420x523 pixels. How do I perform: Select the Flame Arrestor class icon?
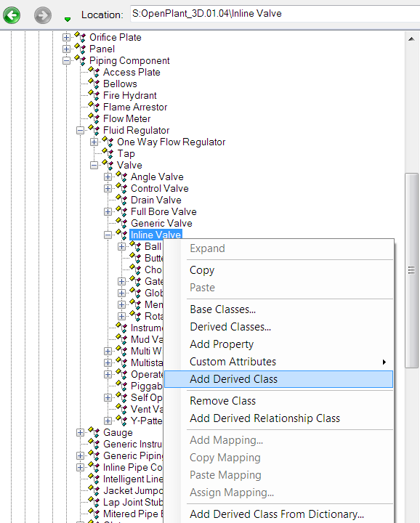[94, 107]
